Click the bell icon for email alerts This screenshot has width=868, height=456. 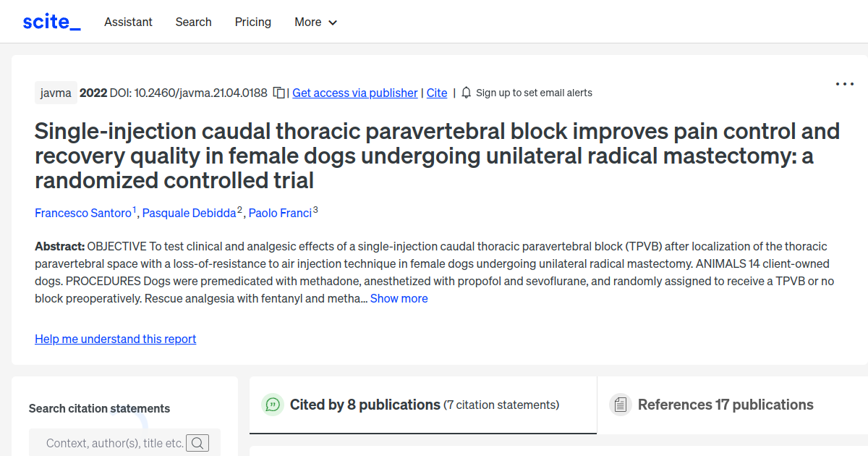(x=466, y=93)
